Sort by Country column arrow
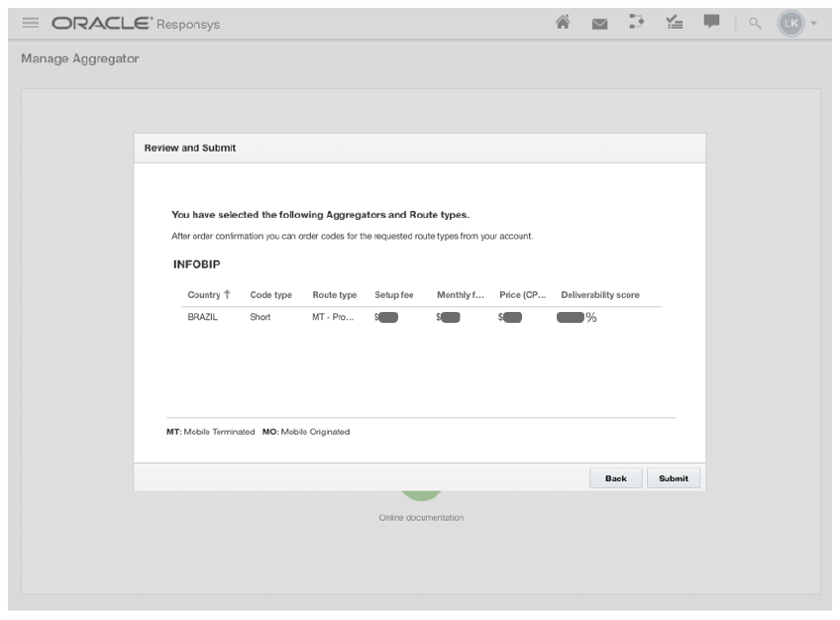The height and width of the screenshot is (620, 840). point(227,294)
